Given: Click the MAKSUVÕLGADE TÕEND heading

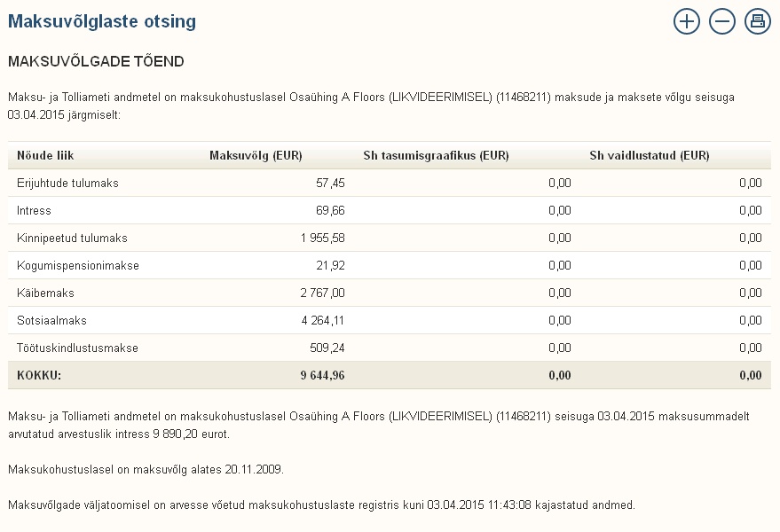Looking at the screenshot, I should 96,61.
